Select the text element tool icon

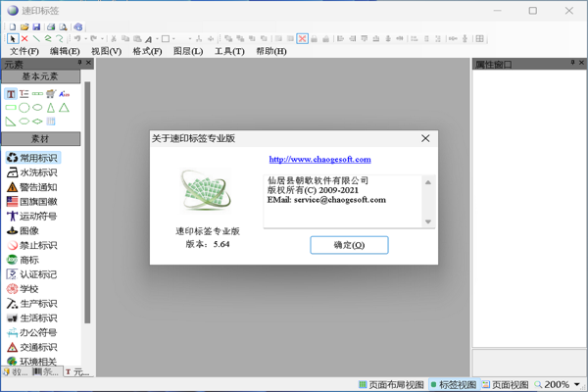[x=11, y=94]
